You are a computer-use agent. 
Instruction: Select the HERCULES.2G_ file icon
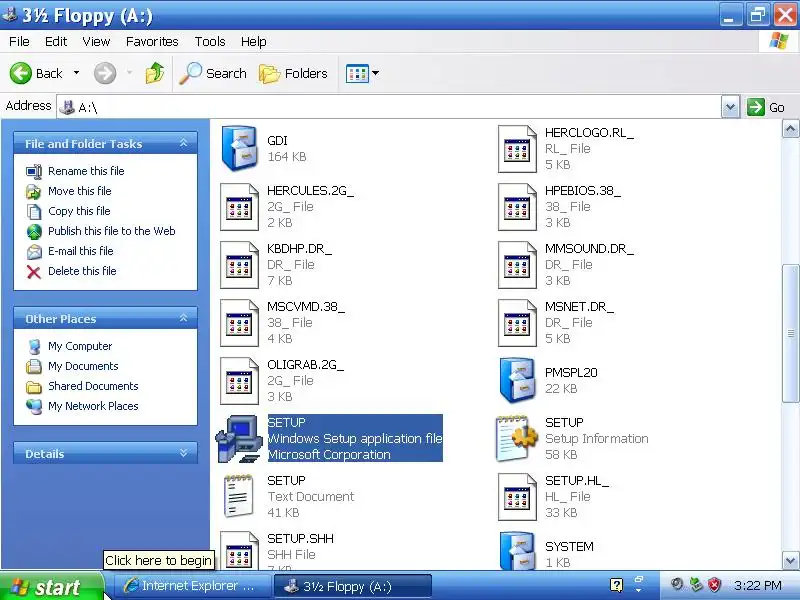point(239,207)
